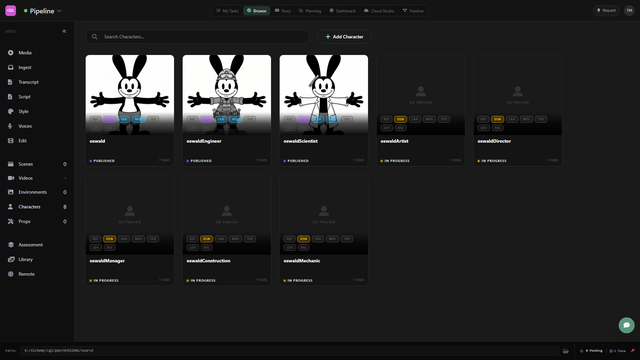Switch to the My Tasks tab

click(227, 11)
